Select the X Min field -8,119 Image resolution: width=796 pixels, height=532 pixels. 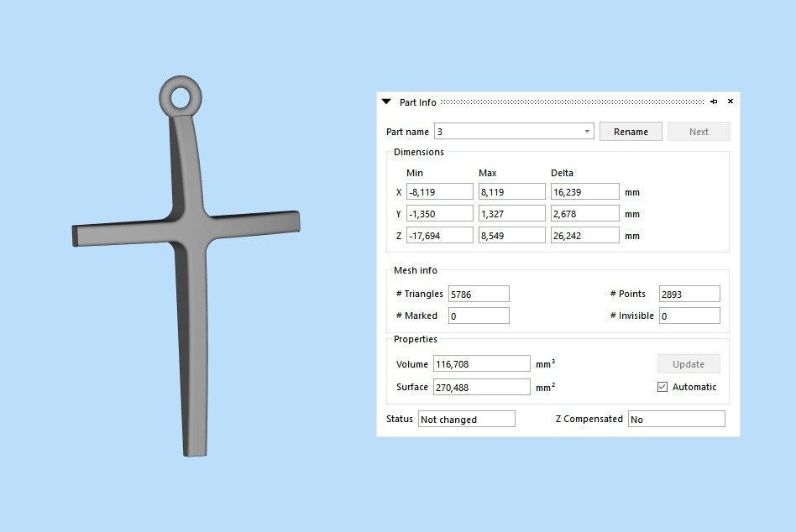[440, 191]
